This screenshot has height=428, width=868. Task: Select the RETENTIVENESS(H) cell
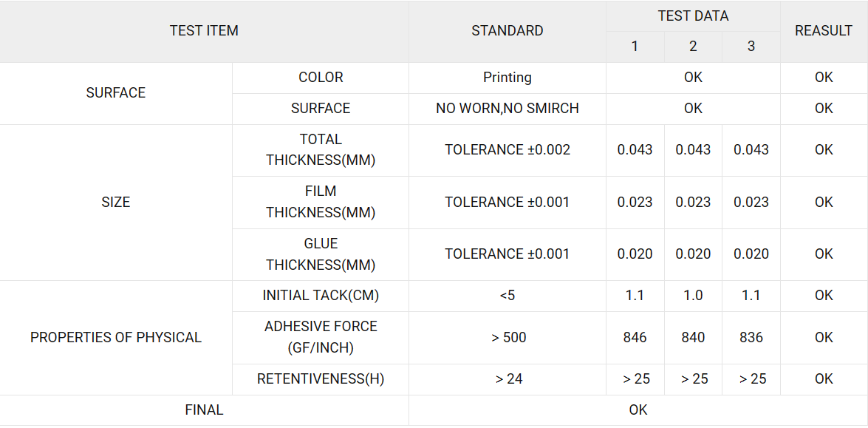click(321, 379)
